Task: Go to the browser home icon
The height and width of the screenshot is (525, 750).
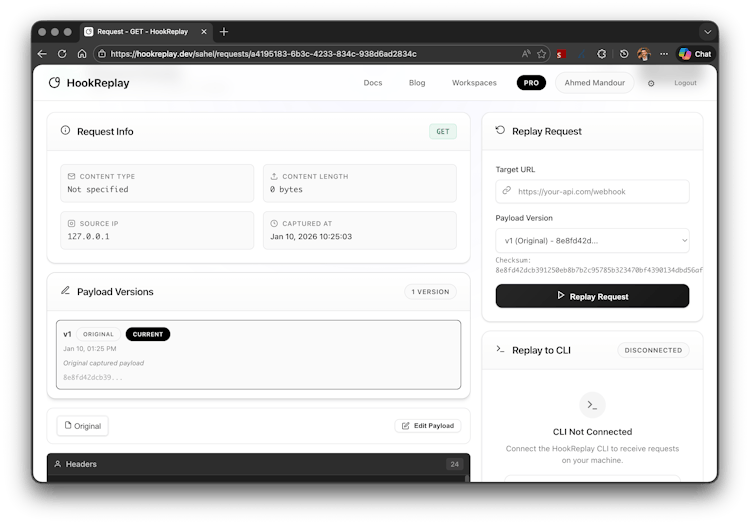Action: (82, 54)
